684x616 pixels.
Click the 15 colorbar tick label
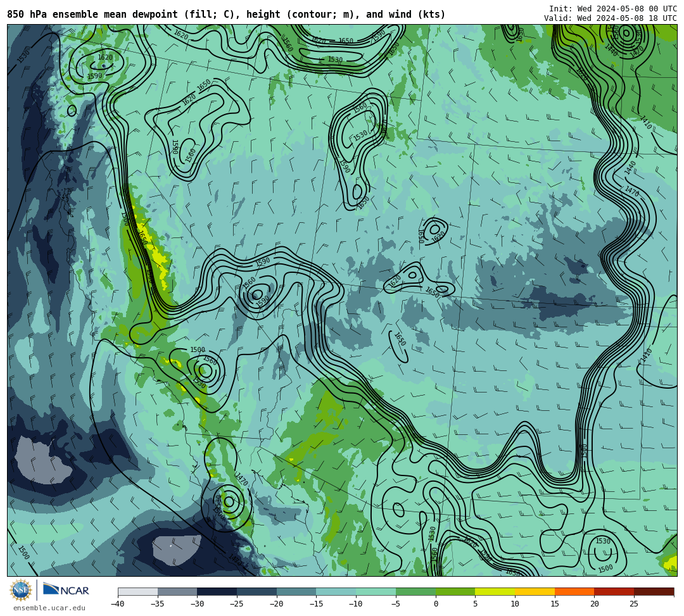555,604
